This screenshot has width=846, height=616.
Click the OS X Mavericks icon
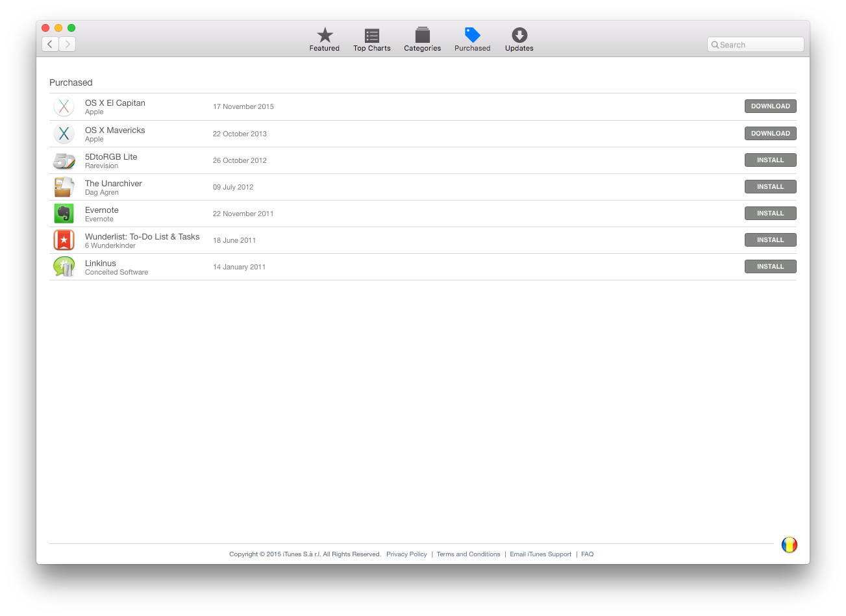point(64,134)
